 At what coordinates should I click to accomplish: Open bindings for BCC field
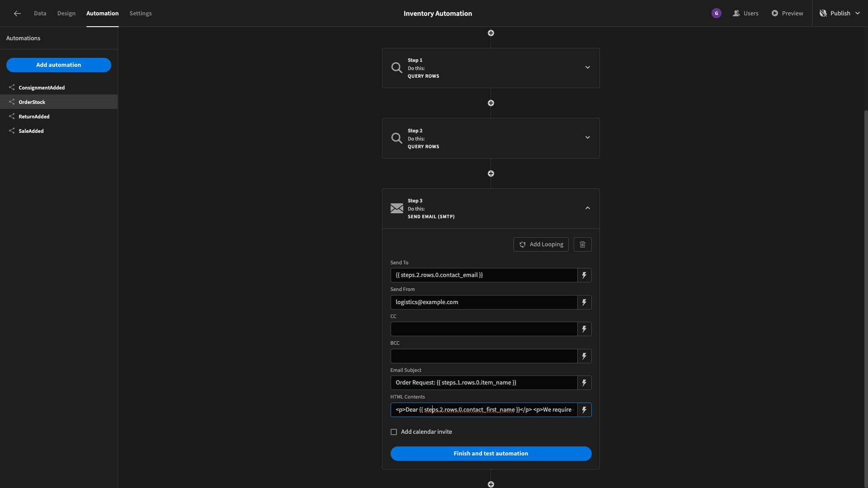click(x=585, y=356)
